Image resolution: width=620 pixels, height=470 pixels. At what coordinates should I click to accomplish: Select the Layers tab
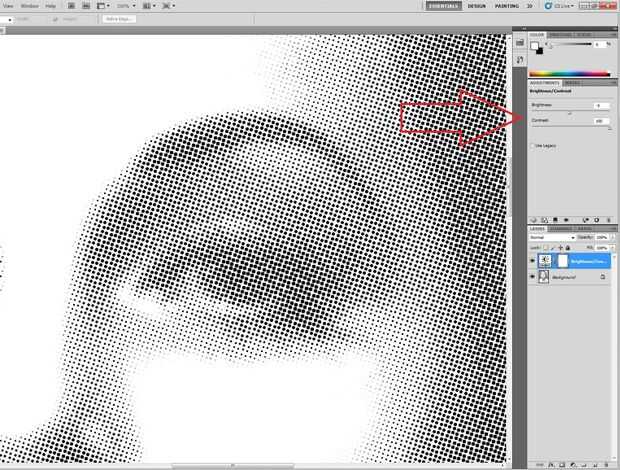tap(537, 228)
